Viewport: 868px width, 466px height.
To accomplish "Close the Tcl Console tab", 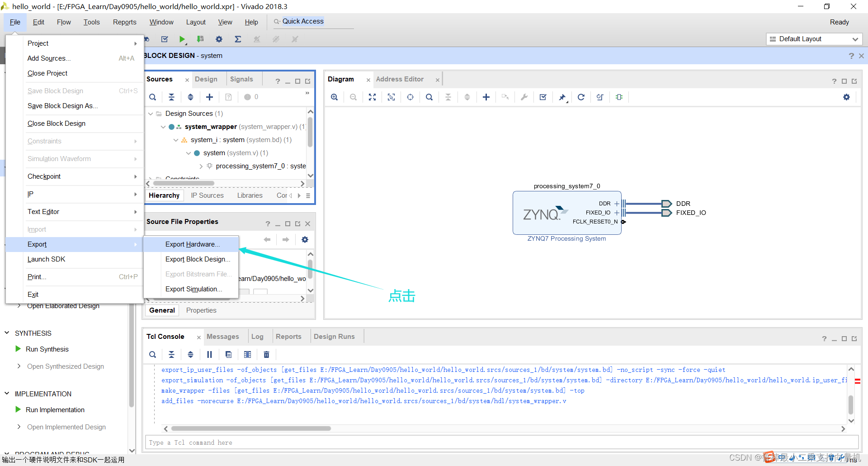I will coord(198,337).
